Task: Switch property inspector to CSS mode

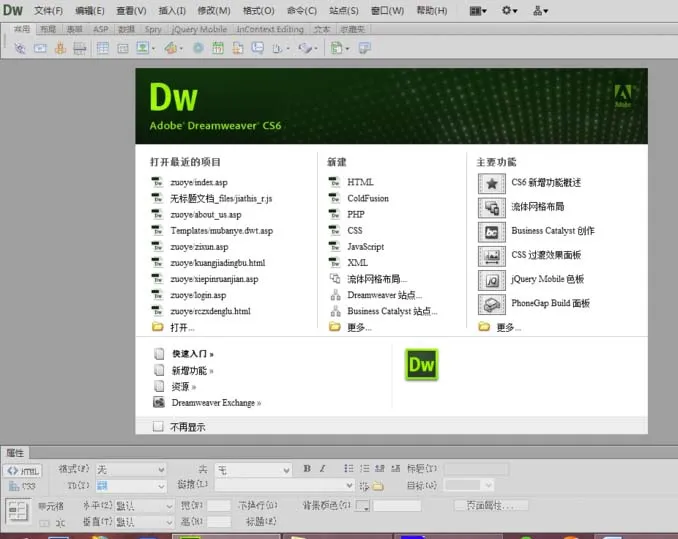Action: pos(23,486)
